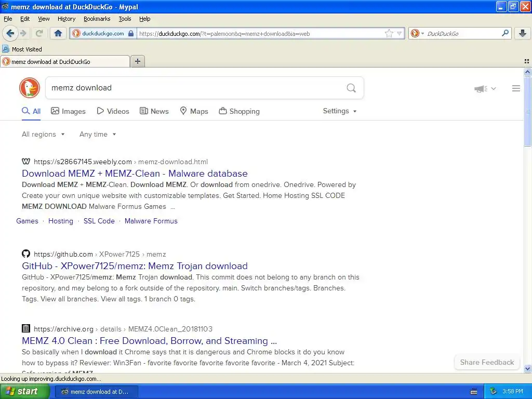The height and width of the screenshot is (399, 532).
Task: Click the scrollbar down arrow
Action: pyautogui.click(x=527, y=368)
